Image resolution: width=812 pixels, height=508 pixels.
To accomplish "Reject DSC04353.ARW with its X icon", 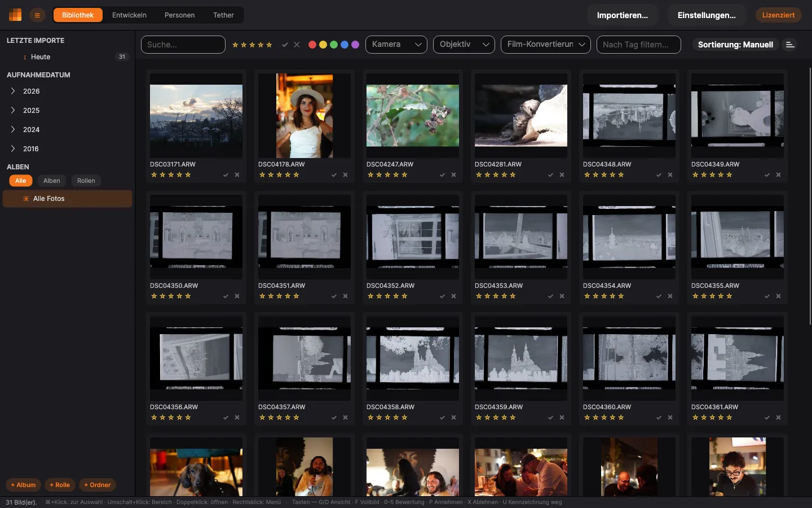I will [562, 296].
